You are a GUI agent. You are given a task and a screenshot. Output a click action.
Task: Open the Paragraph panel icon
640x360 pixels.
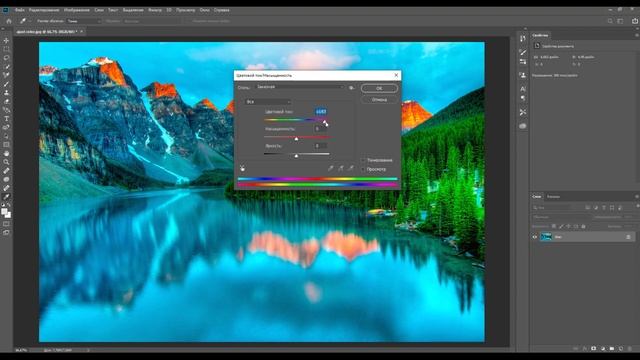pos(523,98)
